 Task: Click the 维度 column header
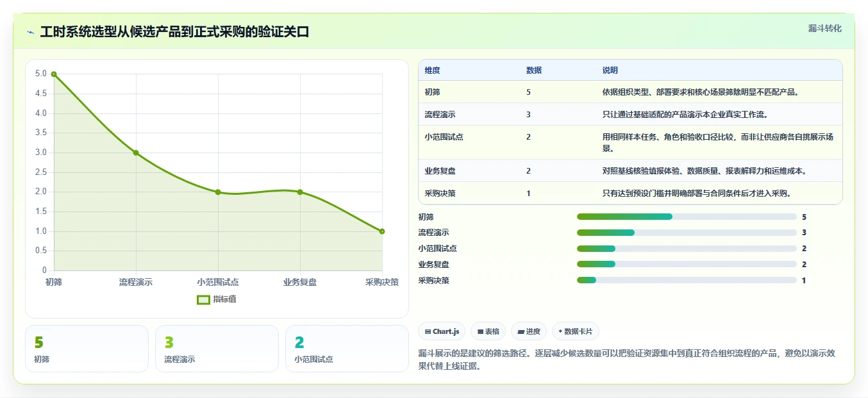click(x=432, y=70)
